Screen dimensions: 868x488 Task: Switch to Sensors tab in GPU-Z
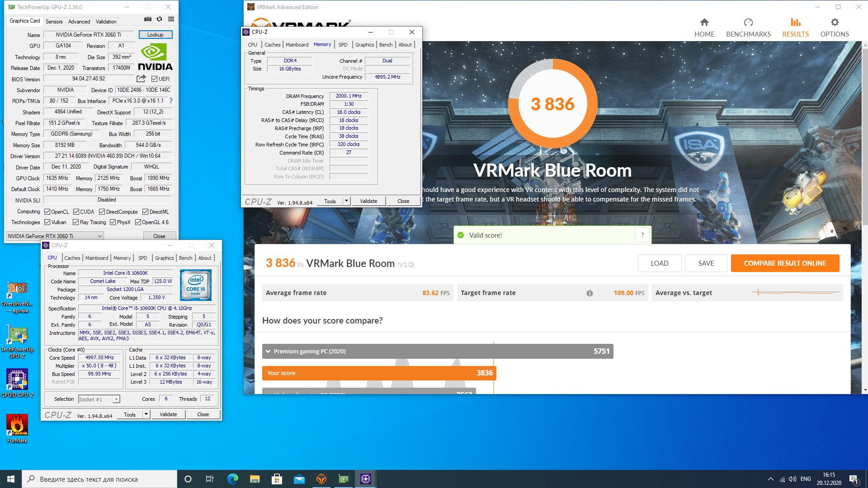coord(54,21)
